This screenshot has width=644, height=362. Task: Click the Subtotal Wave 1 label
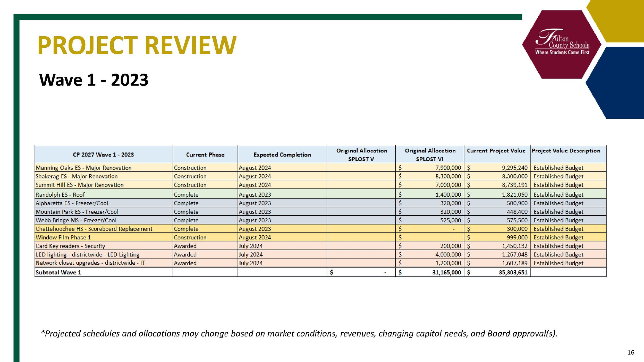click(x=58, y=272)
